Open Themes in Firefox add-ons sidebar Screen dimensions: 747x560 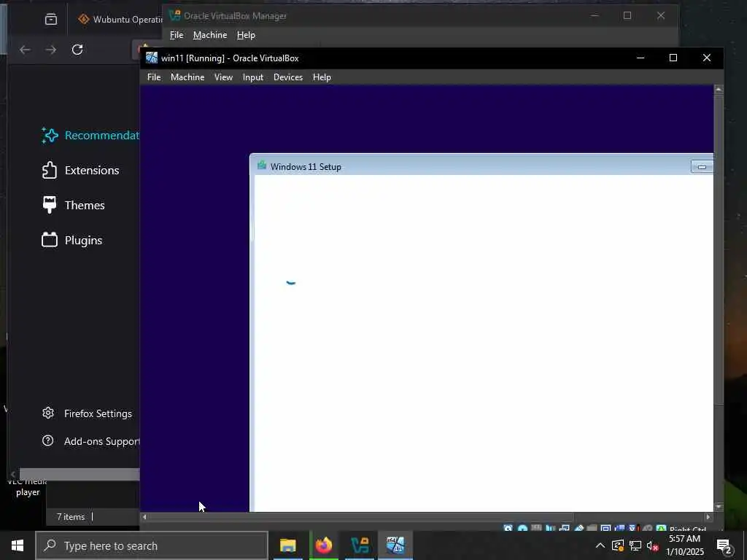[74, 205]
